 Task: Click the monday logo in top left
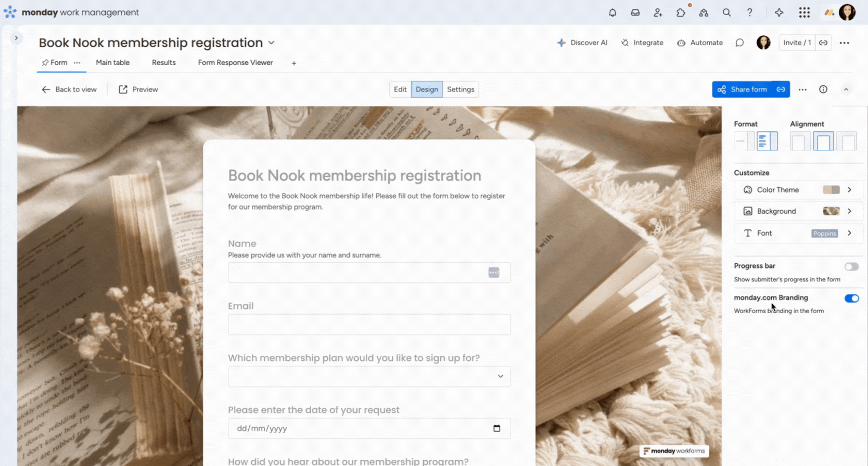pyautogui.click(x=10, y=12)
